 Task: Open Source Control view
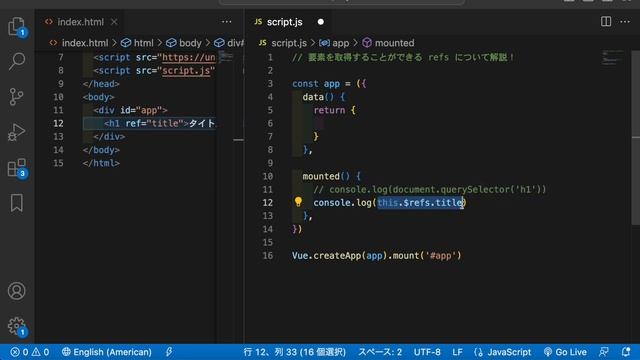coord(16,97)
